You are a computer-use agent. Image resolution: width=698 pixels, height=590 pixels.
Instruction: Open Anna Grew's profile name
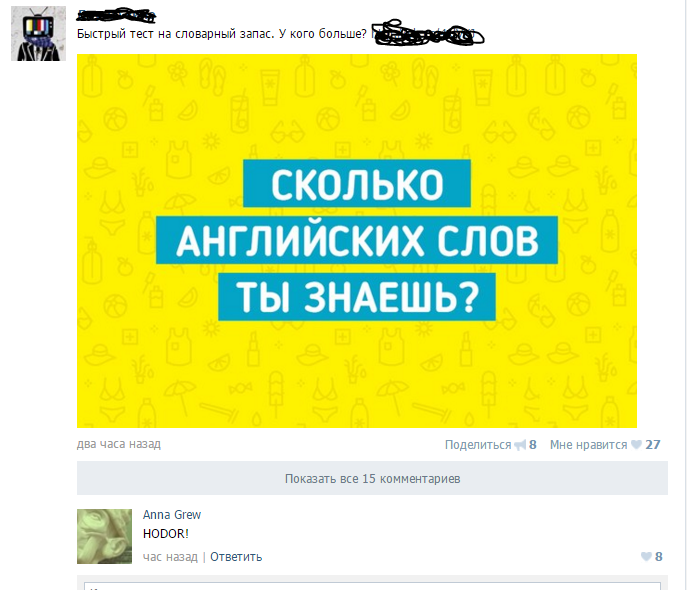tap(172, 515)
